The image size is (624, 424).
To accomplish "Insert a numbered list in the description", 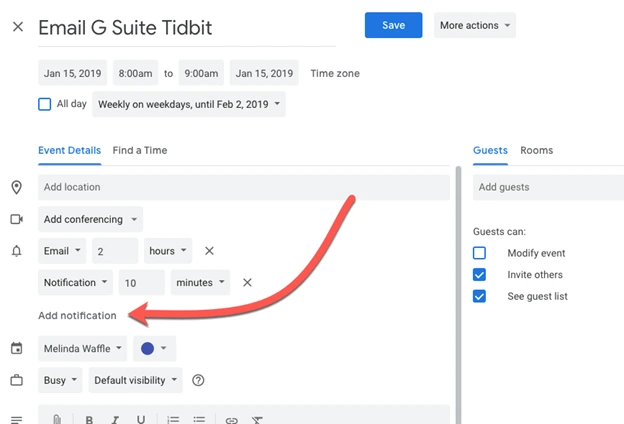I will coord(173,420).
